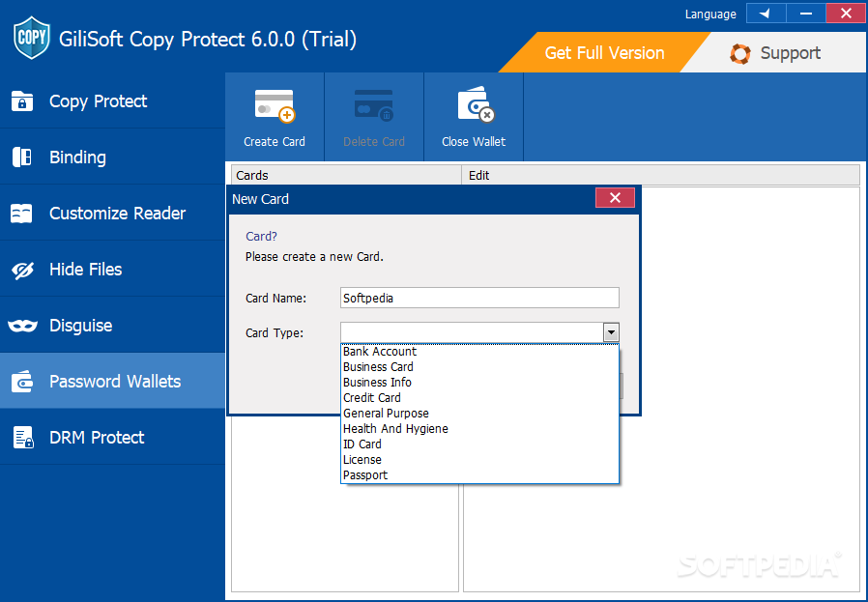
Task: Pick General Purpose card type
Action: tap(479, 414)
